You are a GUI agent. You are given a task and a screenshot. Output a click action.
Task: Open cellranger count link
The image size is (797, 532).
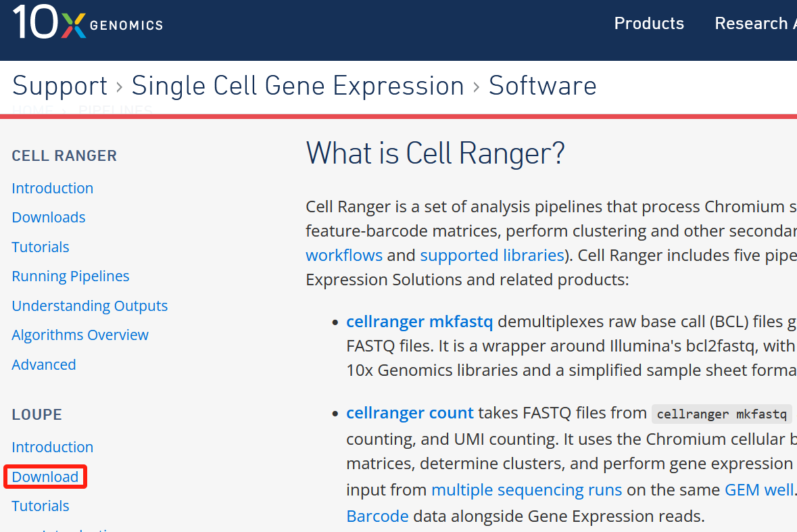point(410,412)
